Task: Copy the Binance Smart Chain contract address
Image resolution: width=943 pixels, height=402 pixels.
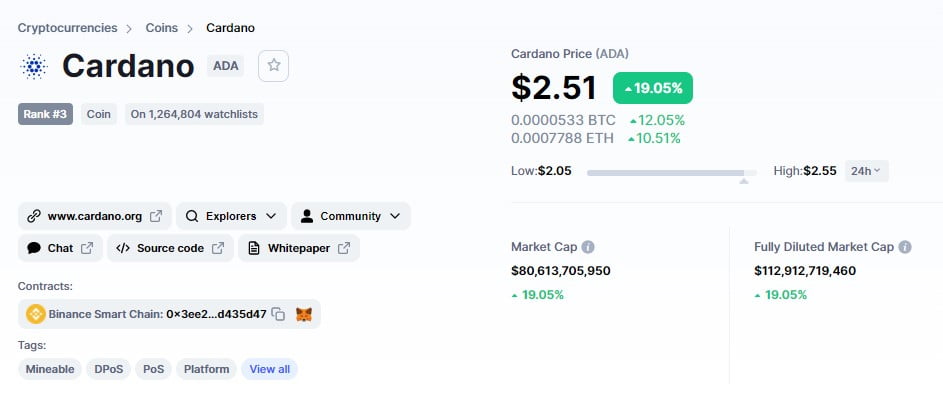Action: pos(279,314)
